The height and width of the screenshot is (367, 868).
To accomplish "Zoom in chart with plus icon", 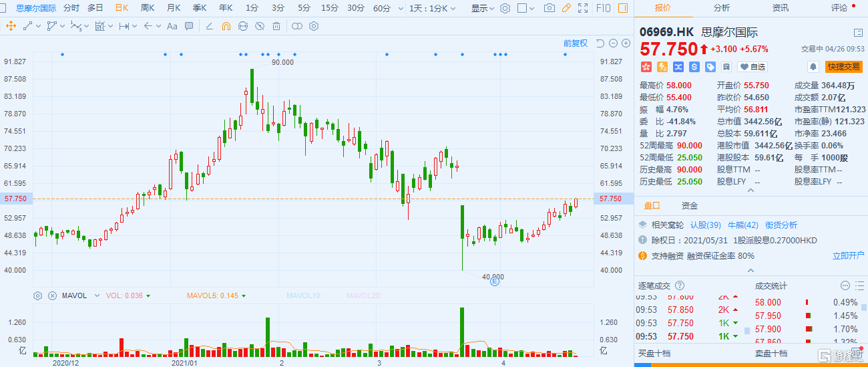I will coord(626,43).
